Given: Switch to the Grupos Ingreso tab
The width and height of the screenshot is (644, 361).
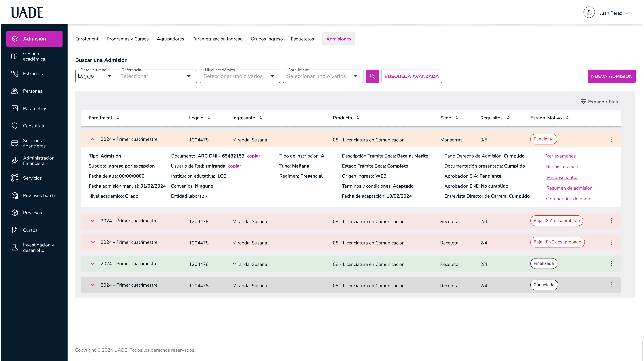Looking at the screenshot, I should (x=266, y=39).
